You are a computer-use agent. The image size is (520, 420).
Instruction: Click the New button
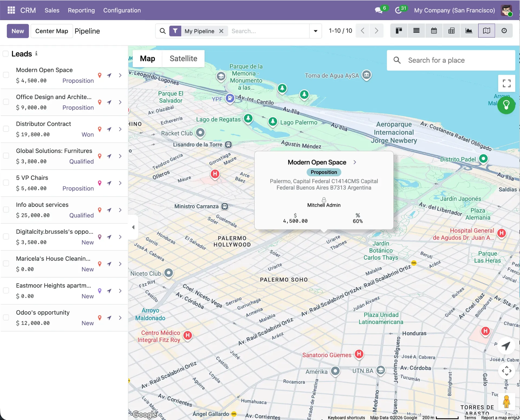18,31
